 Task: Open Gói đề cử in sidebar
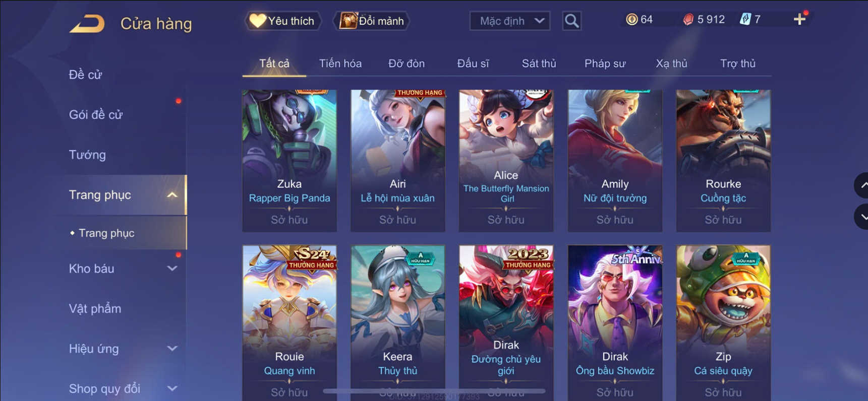(x=96, y=115)
